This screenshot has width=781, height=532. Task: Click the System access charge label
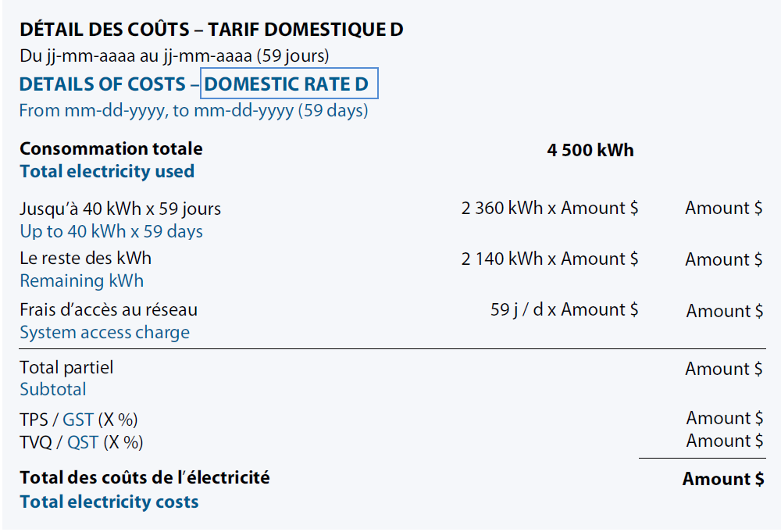click(x=105, y=332)
